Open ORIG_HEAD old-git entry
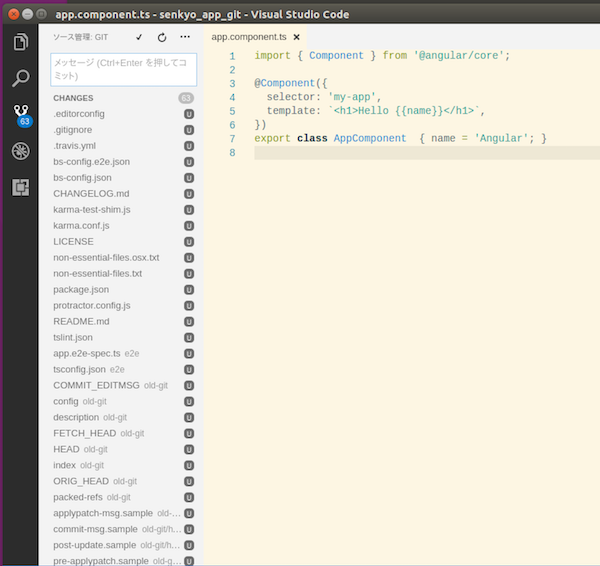Screen dimensions: 600x566 point(122,481)
